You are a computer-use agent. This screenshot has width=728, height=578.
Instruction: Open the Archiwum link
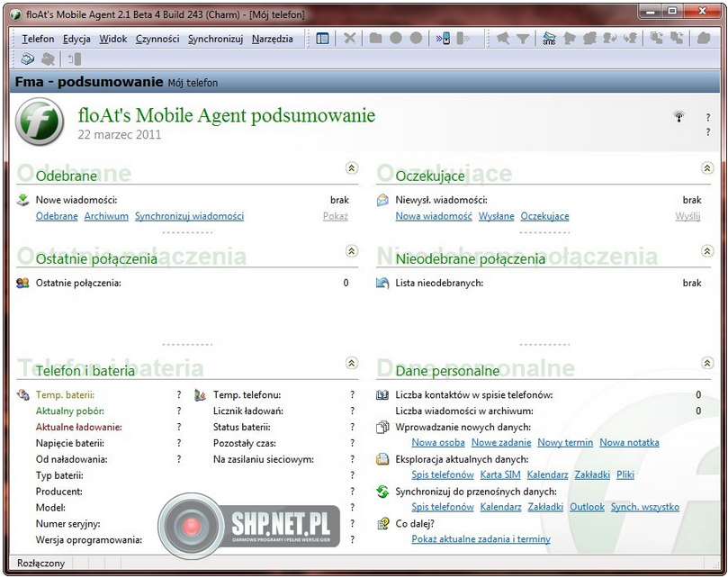(x=106, y=216)
